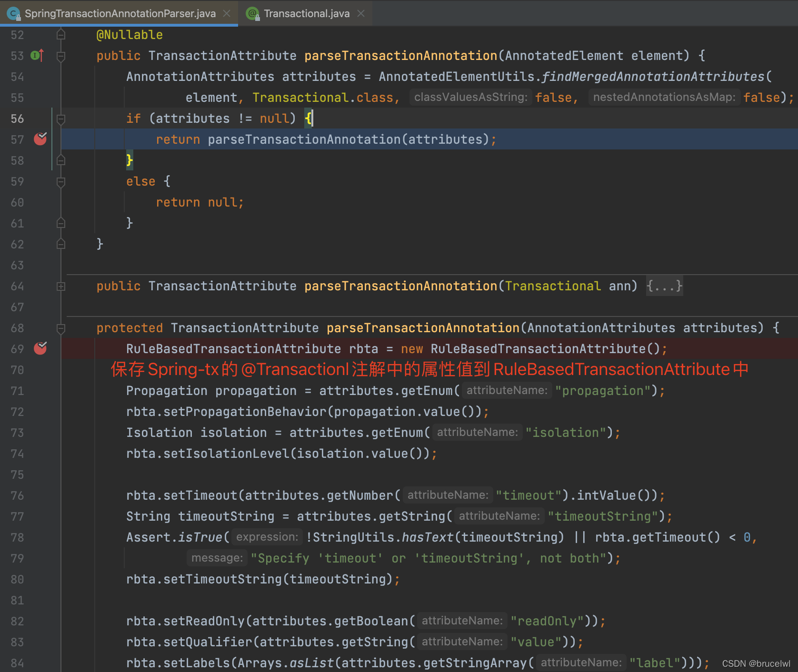Click line number 71 in the gutter

click(17, 391)
